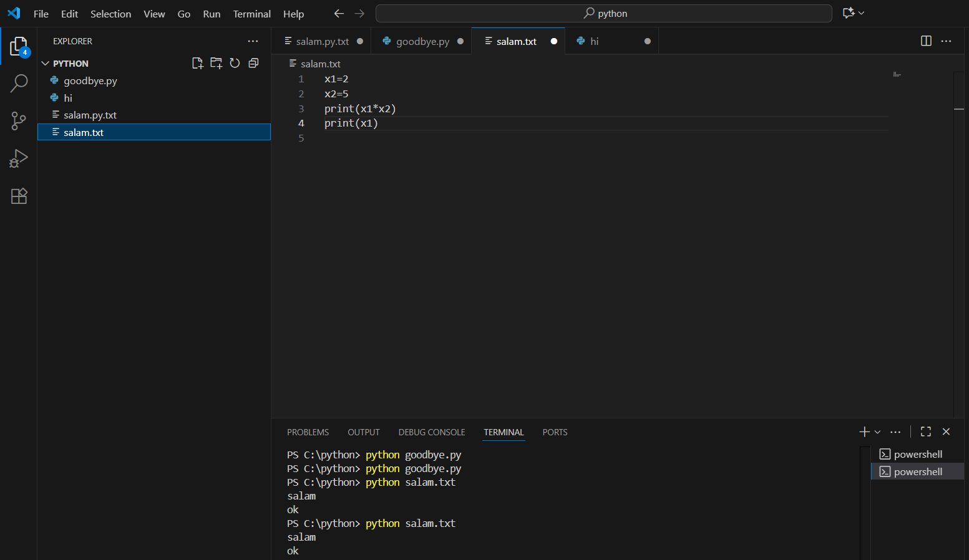This screenshot has height=560, width=969.
Task: Split the editor to the right
Action: point(926,41)
